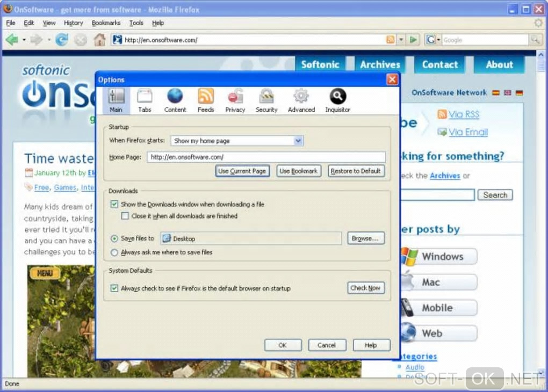Expand the address bar URL history dropdown
Image resolution: width=548 pixels, height=392 pixels.
pos(401,40)
